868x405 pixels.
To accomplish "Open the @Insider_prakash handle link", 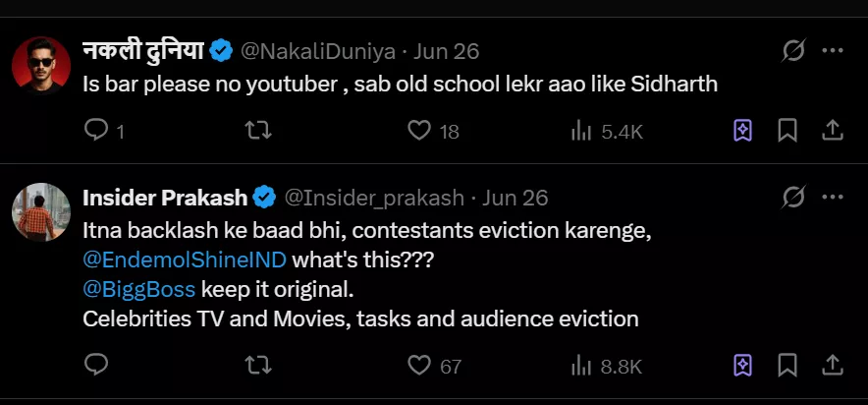I will (373, 198).
